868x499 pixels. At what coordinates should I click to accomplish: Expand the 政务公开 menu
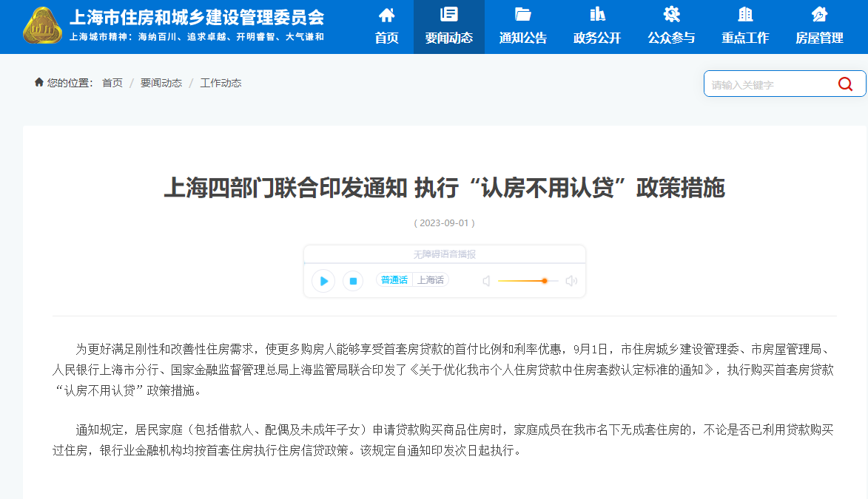tap(597, 27)
